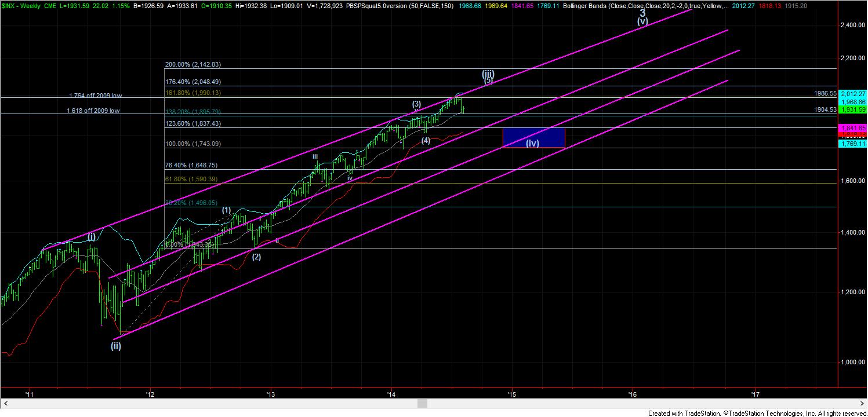Image resolution: width=868 pixels, height=417 pixels.
Task: Select the wave (iii) label
Action: tap(488, 74)
